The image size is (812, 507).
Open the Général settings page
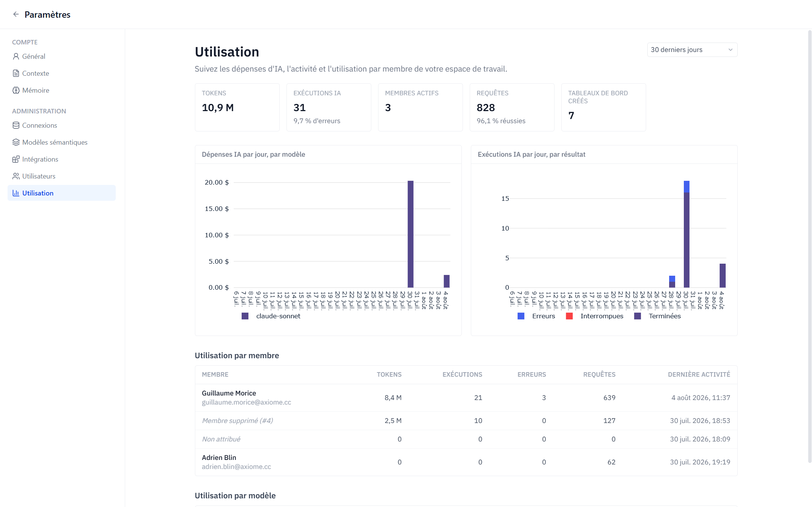pos(61,57)
